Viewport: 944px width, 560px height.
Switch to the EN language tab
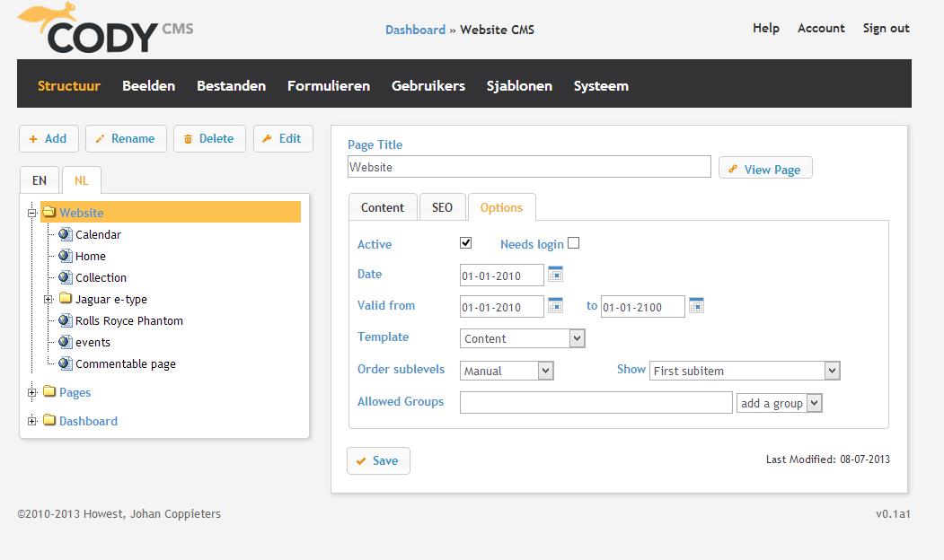coord(40,179)
